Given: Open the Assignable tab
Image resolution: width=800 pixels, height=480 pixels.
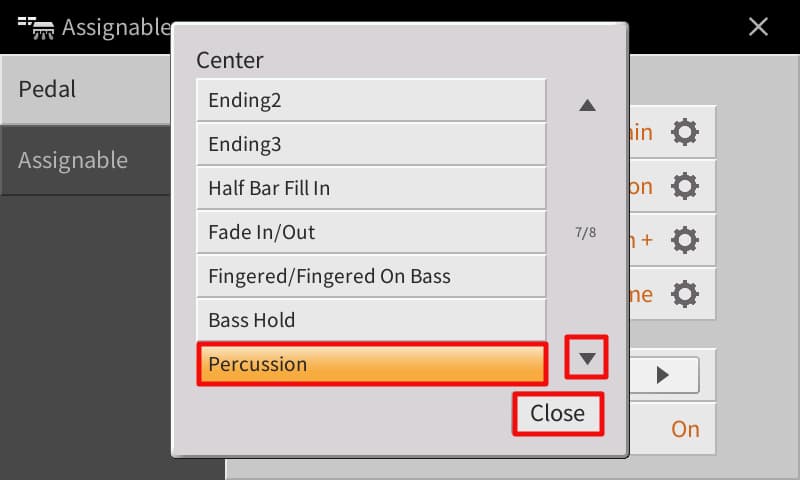Looking at the screenshot, I should tap(85, 160).
